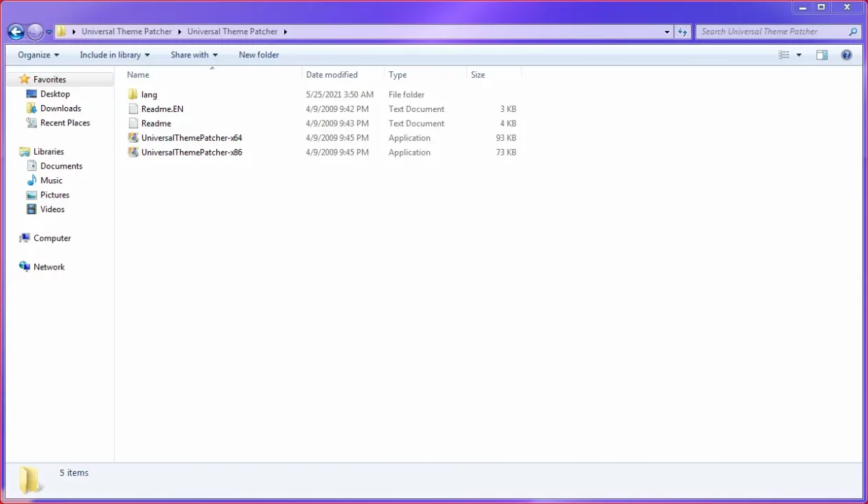Select Computer in navigation pane
This screenshot has height=504, width=868.
click(x=52, y=238)
